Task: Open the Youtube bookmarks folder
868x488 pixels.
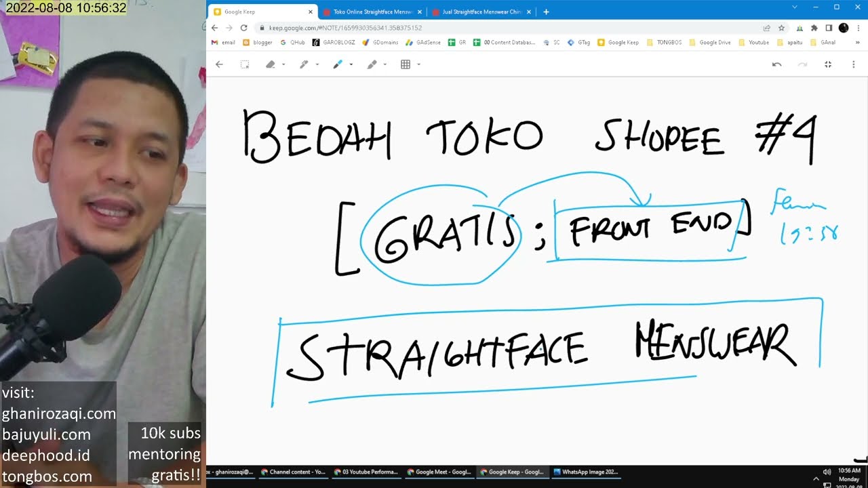Action: [x=754, y=42]
